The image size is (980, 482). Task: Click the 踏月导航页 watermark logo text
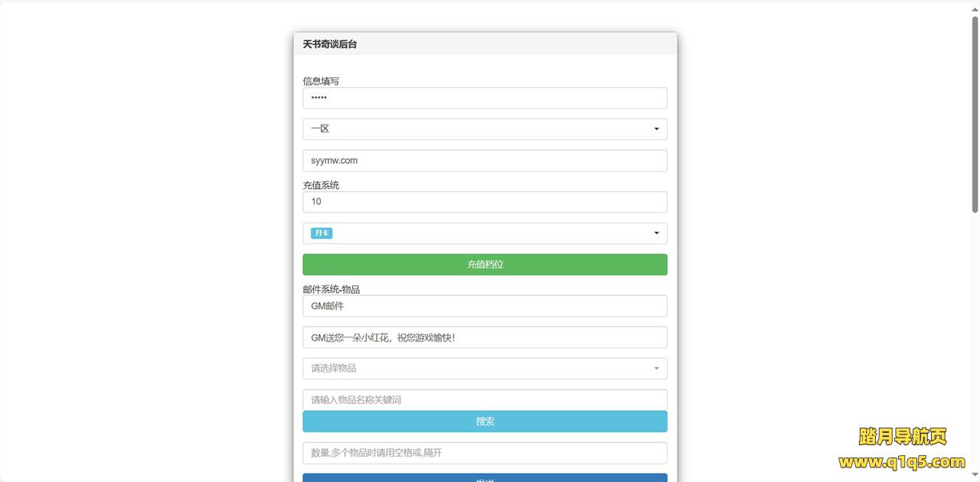[903, 437]
